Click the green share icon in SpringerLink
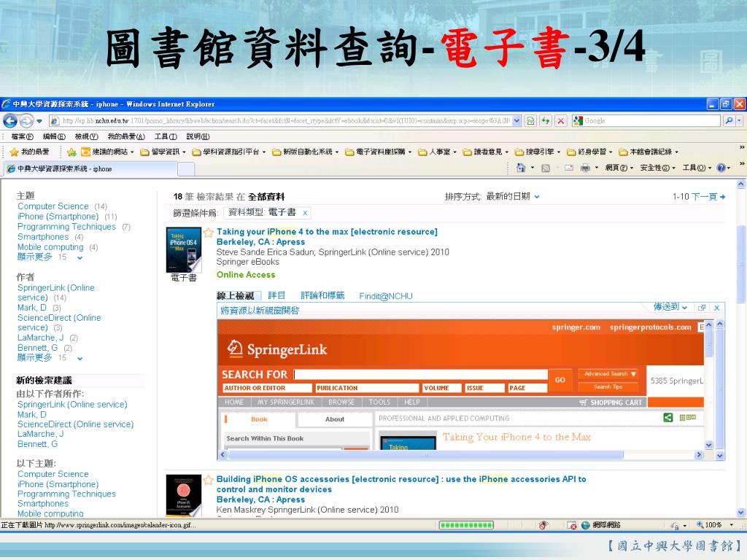The image size is (747, 560). click(668, 418)
